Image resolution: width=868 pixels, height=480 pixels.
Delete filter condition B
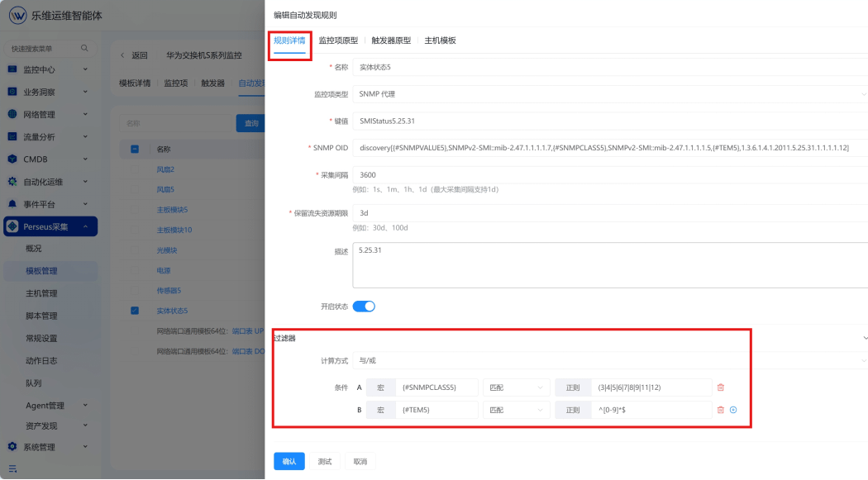[x=720, y=410]
